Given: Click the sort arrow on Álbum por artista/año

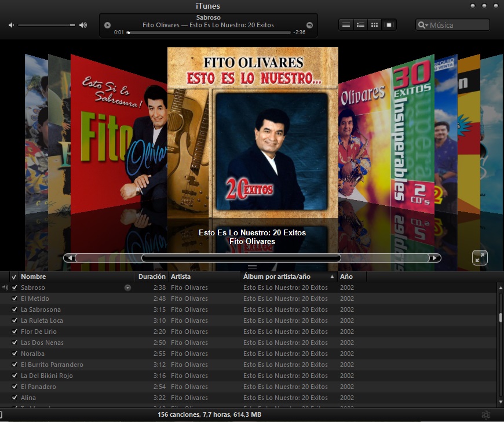Looking at the screenshot, I should [331, 277].
